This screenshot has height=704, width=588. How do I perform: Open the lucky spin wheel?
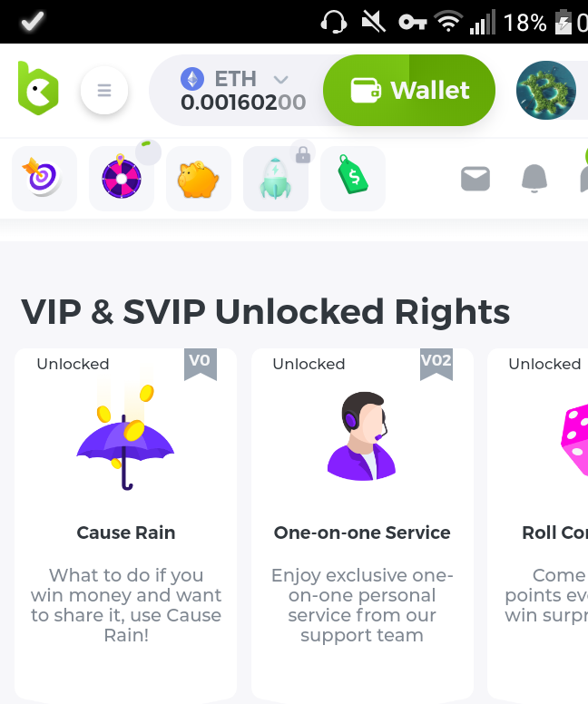point(121,179)
